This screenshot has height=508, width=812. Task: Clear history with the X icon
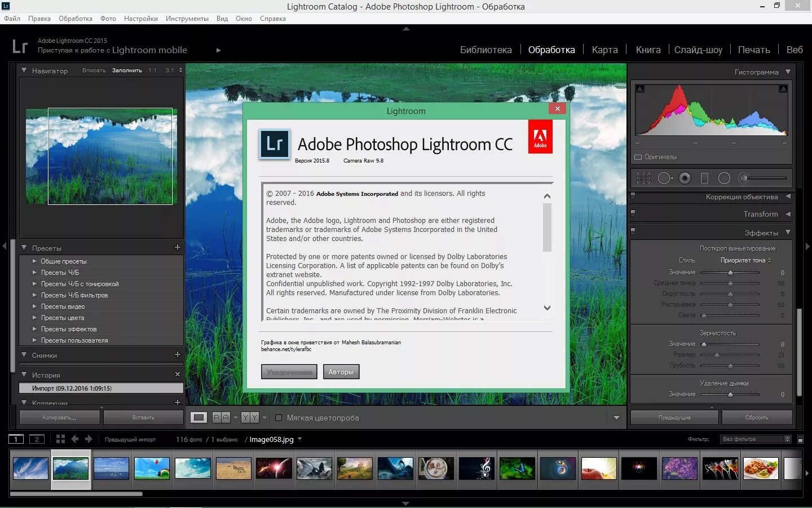[178, 374]
